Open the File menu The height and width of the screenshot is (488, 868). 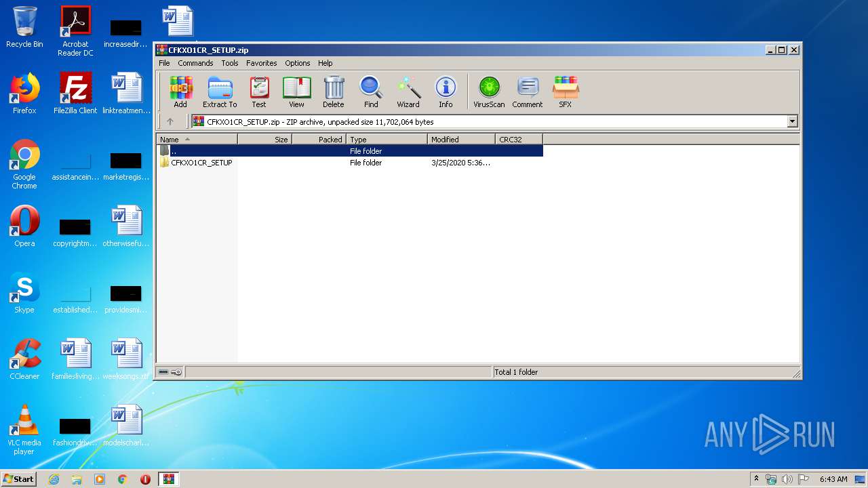click(x=164, y=63)
